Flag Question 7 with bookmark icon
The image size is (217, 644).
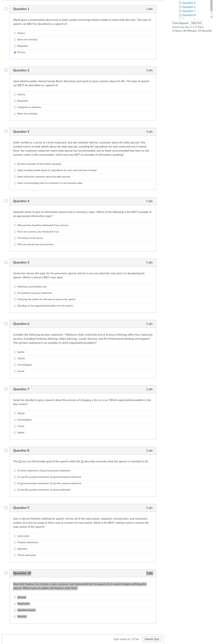click(6, 389)
